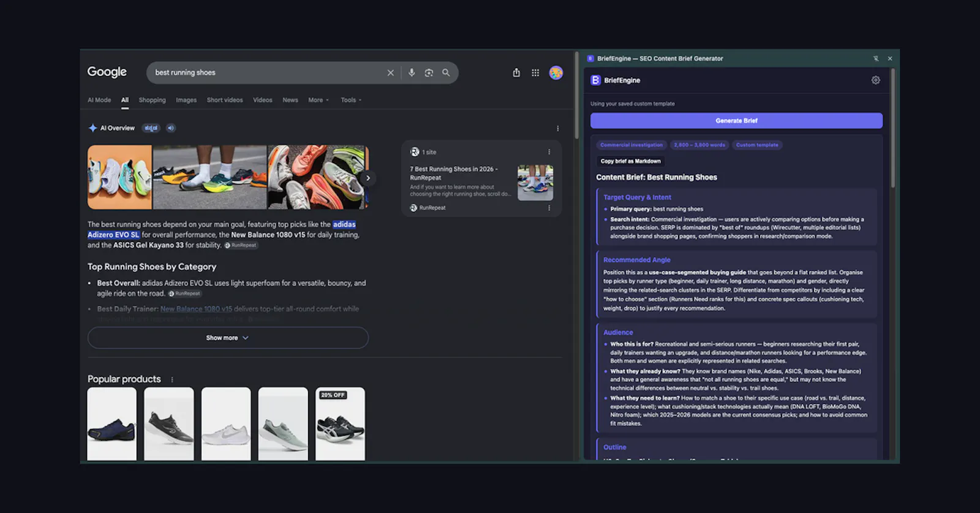The height and width of the screenshot is (513, 980).
Task: Open the runner's legs with shoes image
Action: point(210,177)
